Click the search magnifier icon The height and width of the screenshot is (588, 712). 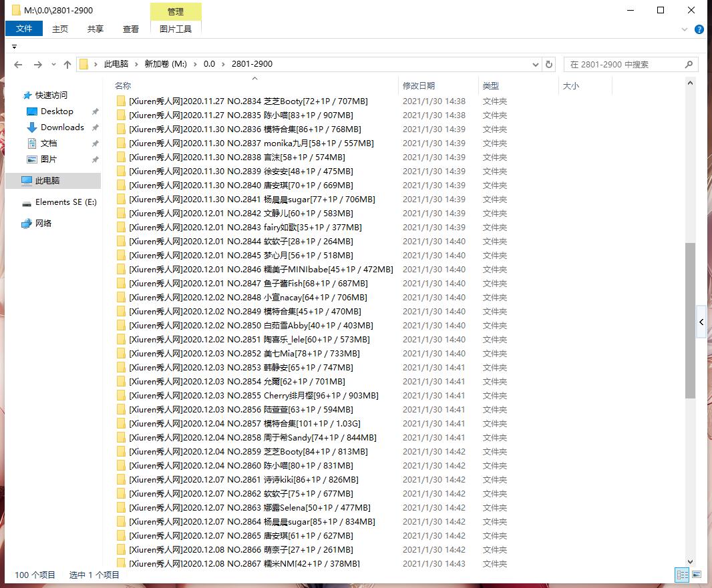689,65
